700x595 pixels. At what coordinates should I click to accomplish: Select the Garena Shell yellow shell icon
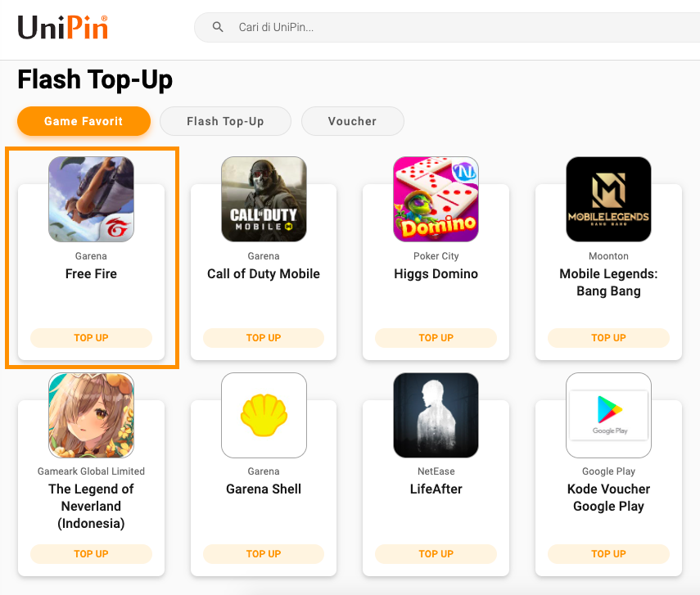click(x=264, y=416)
